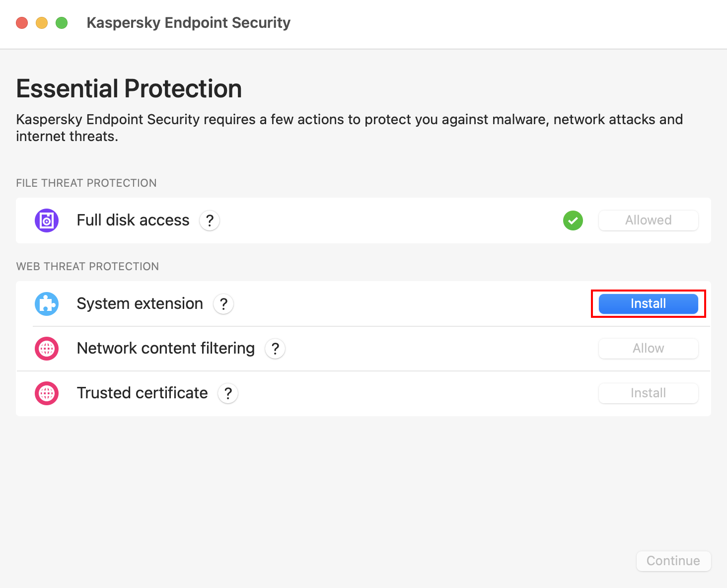Select the Full disk access label
Viewport: 727px width, 588px height.
[x=133, y=220]
